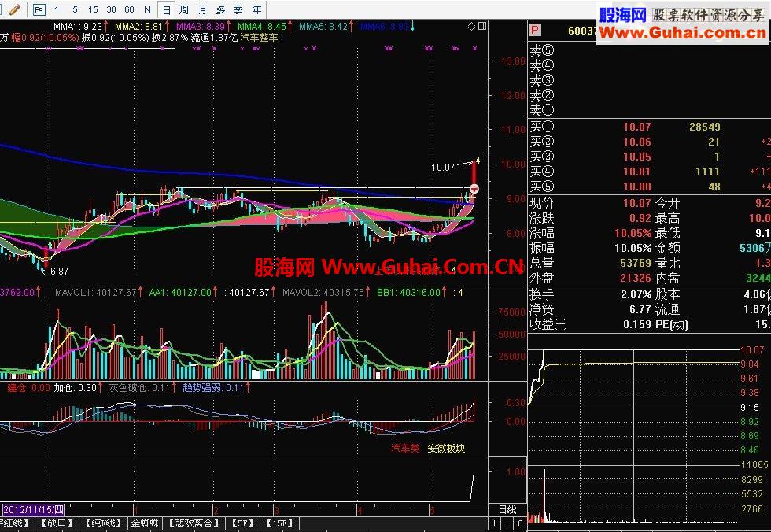Click the 买① bid row price 10.07
The height and width of the screenshot is (532, 771).
click(636, 127)
